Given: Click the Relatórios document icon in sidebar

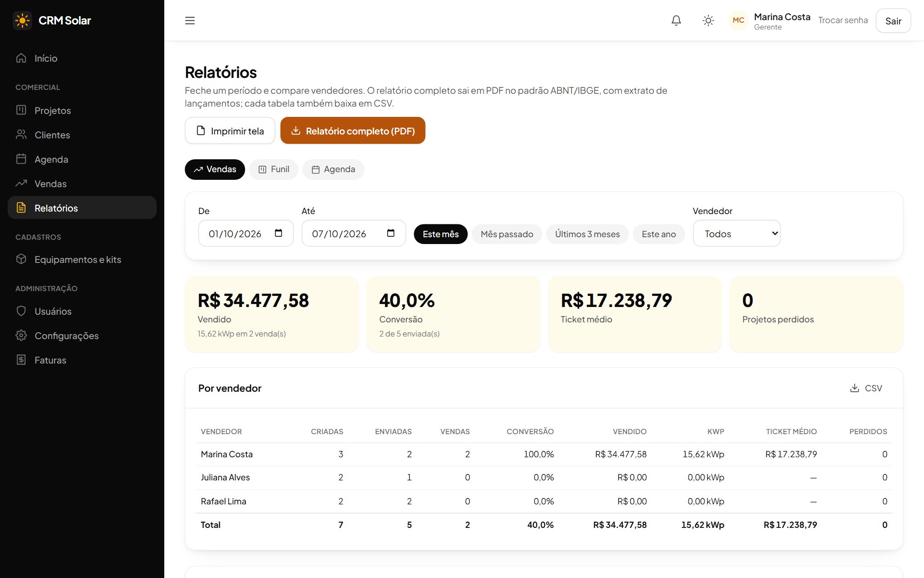Looking at the screenshot, I should click(21, 208).
